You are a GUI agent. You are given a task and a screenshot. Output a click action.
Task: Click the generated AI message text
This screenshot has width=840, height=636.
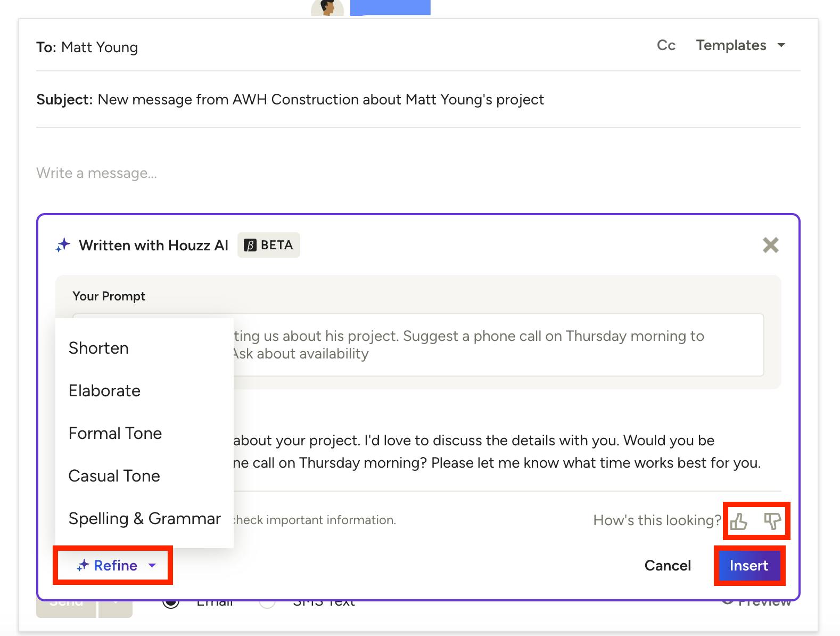pyautogui.click(x=498, y=452)
